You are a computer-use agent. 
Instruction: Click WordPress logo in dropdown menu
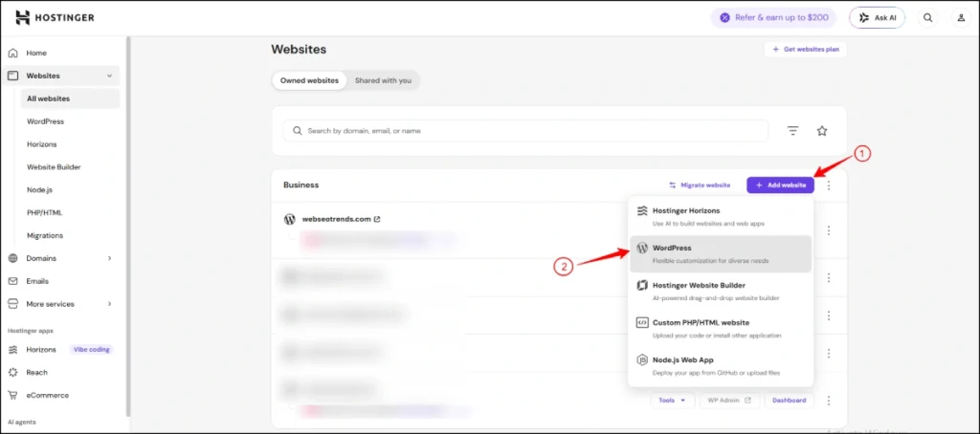click(642, 248)
